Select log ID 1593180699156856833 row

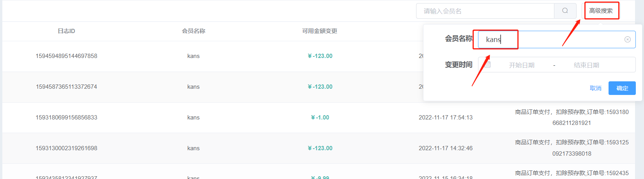66,118
